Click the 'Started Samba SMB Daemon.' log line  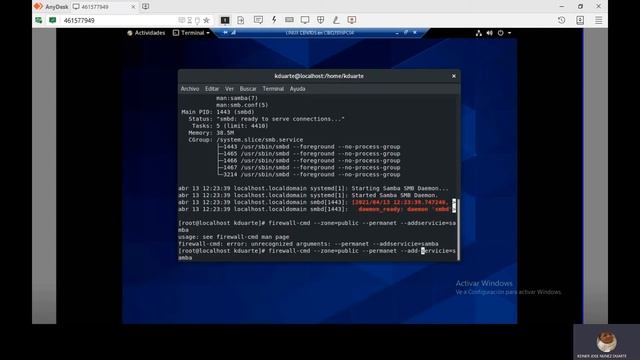308,195
